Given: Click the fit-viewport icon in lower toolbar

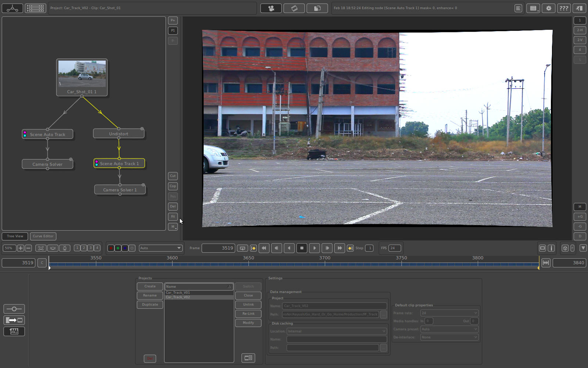Looking at the screenshot, I should pos(41,248).
